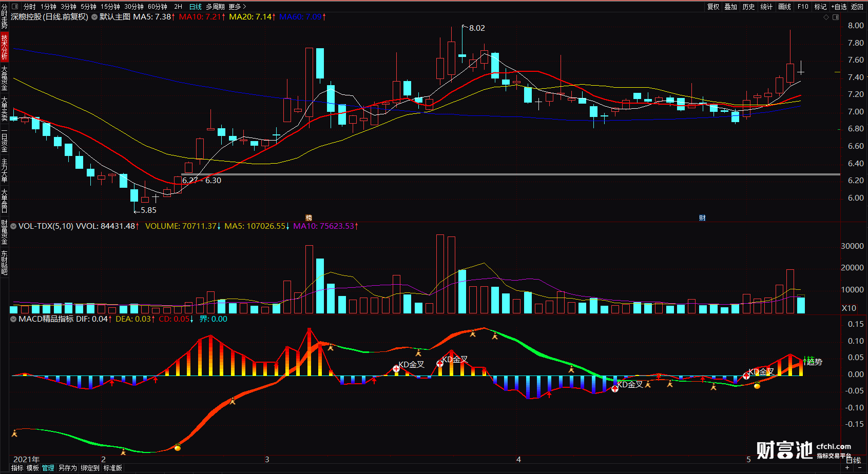Screen dimensions: 868x474
Task: Toggle the right side panel icon
Action: (x=836, y=17)
